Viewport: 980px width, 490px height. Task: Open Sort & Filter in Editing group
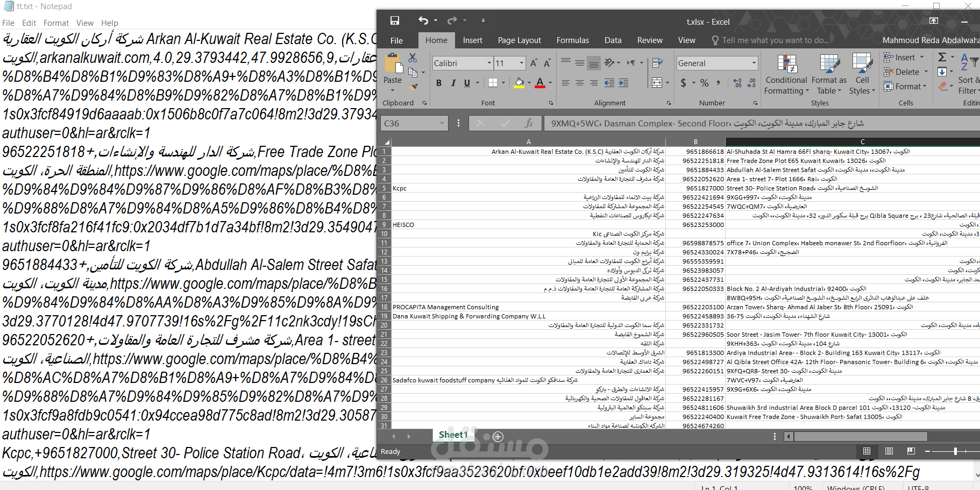969,74
